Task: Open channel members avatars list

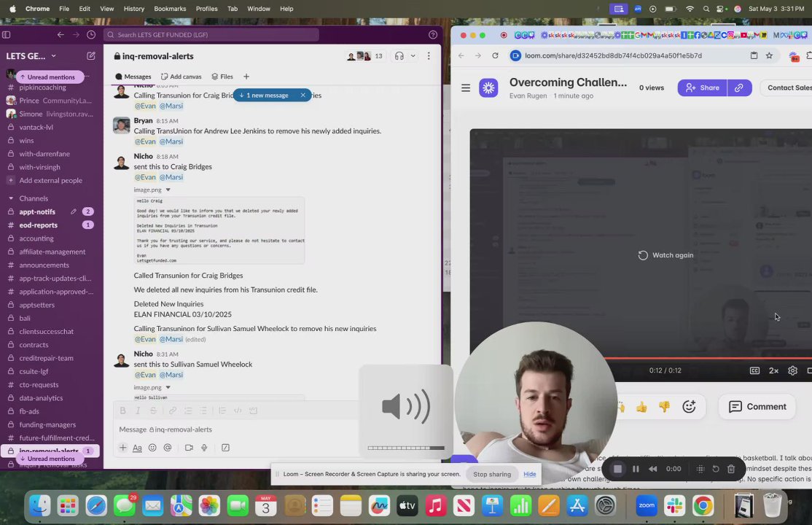Action: [365, 56]
